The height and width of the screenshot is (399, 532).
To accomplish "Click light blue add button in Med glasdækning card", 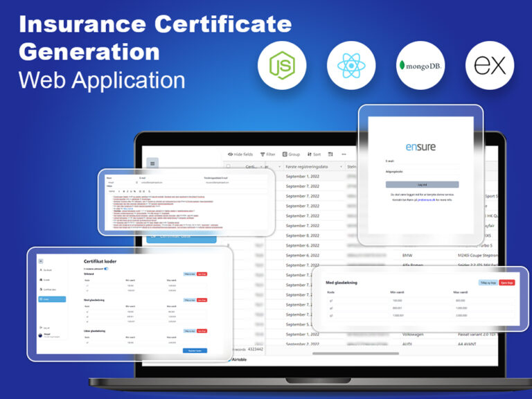I will click(488, 283).
